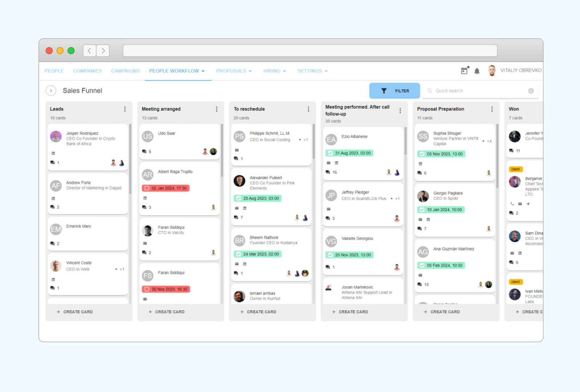The width and height of the screenshot is (580, 392).
Task: Click Vitaliy Obrevko profile avatar
Action: 492,71
